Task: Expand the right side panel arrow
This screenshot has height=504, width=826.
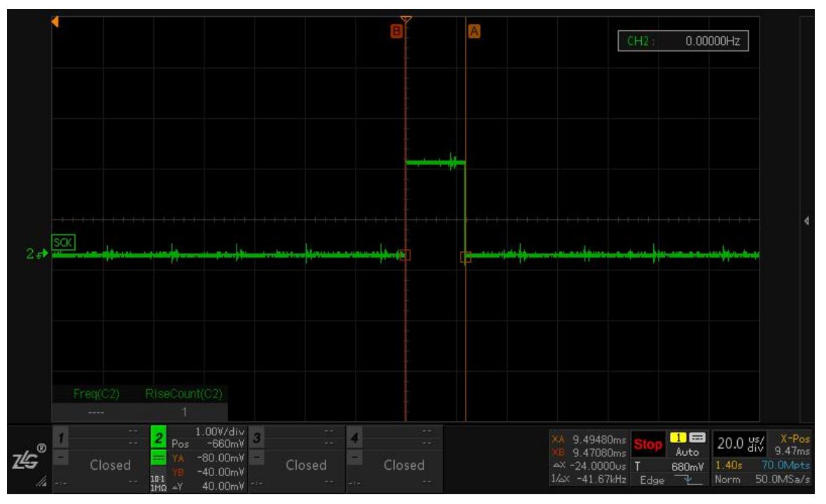Action: coord(806,220)
